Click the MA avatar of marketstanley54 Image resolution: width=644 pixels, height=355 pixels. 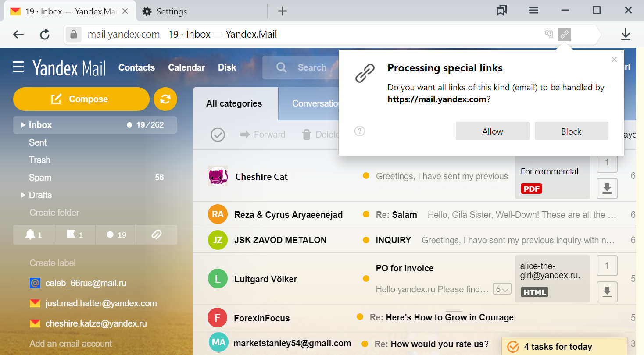pos(218,343)
